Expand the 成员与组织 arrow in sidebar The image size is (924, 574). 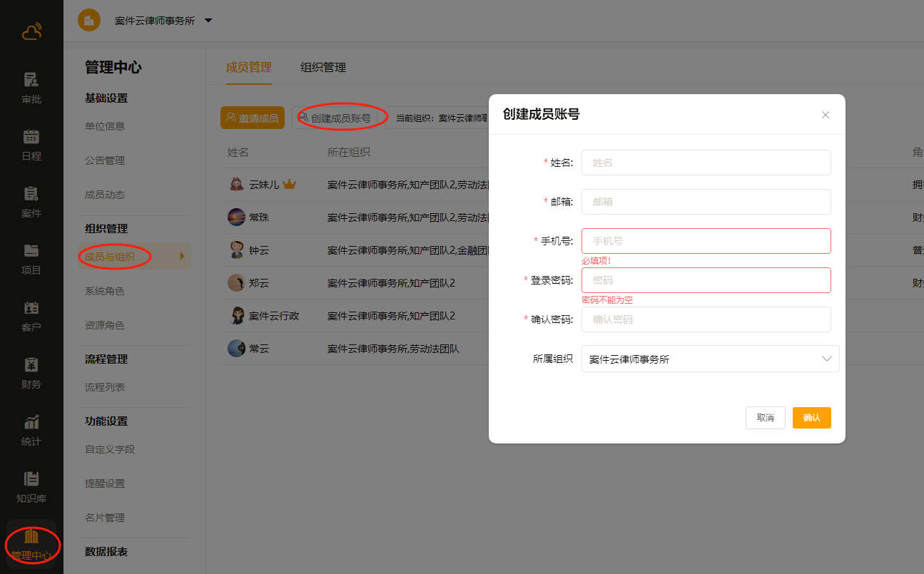tap(183, 256)
